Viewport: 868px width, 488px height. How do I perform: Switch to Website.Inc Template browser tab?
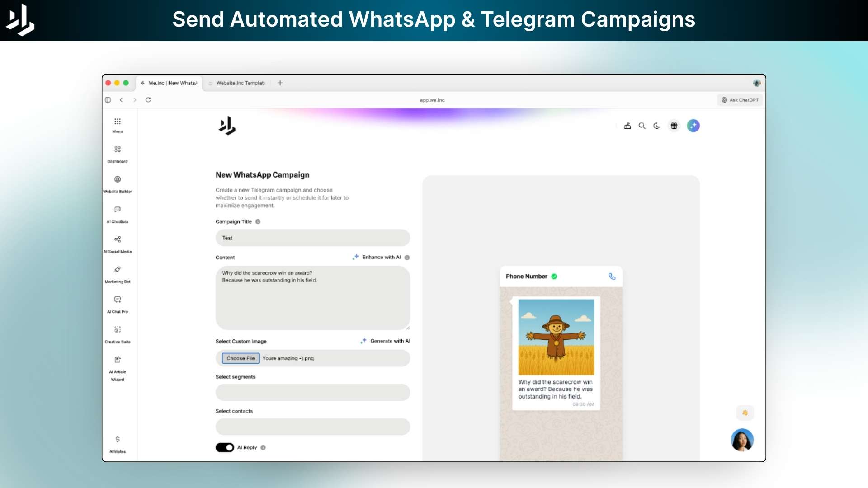(x=240, y=83)
